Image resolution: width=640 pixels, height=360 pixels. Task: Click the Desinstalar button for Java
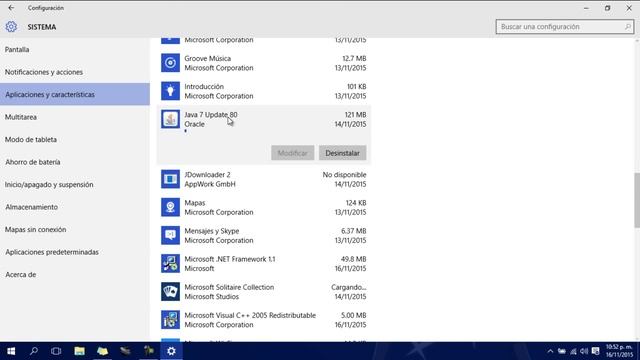[x=342, y=153]
